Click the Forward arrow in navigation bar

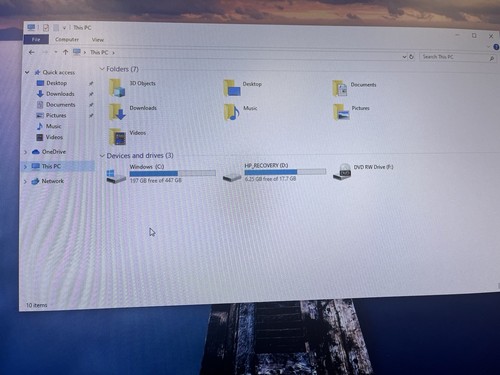45,52
